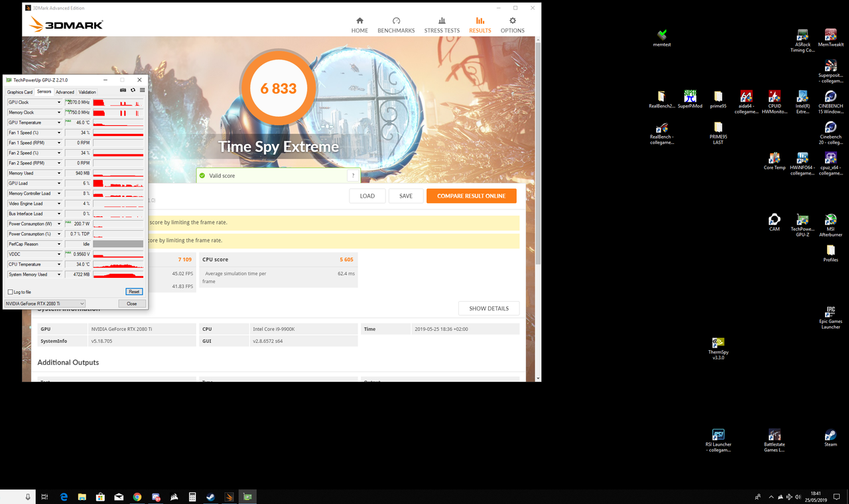Open the NVIDIA GeForce RTX 2080 Ti selector
849x504 pixels.
43,303
